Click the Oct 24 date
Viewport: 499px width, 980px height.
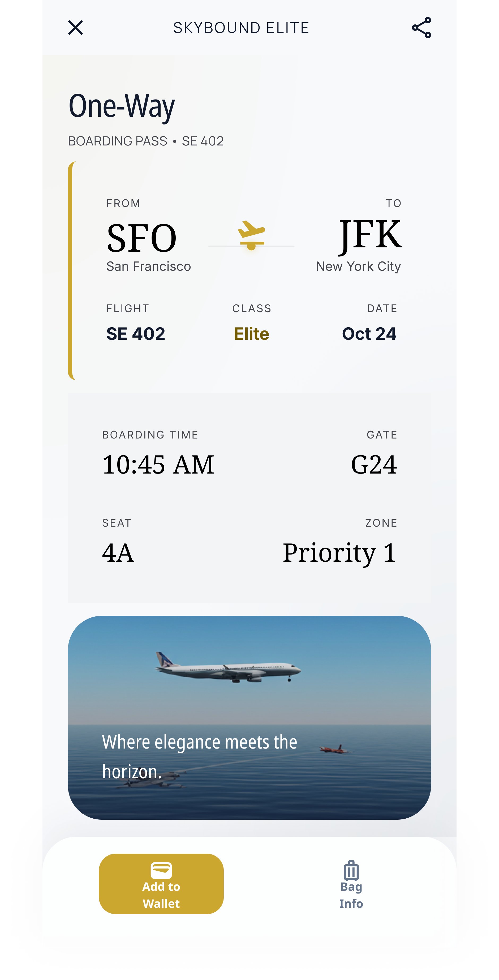click(369, 334)
